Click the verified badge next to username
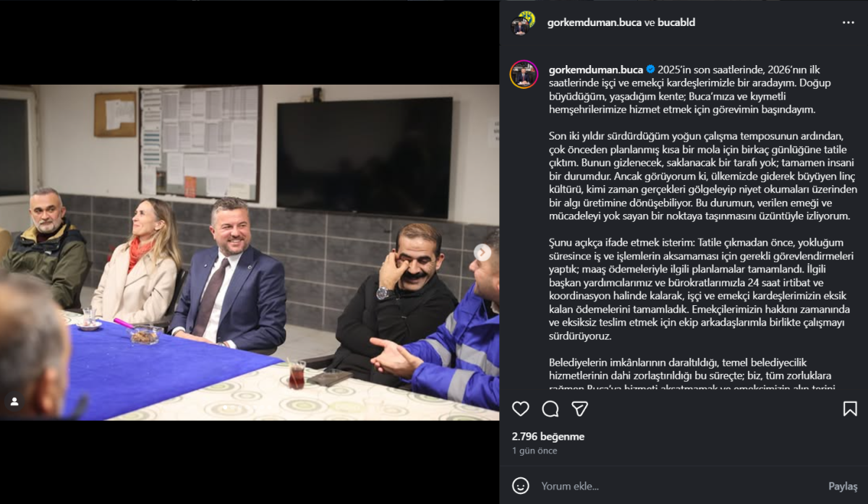Image resolution: width=868 pixels, height=504 pixels. [650, 69]
